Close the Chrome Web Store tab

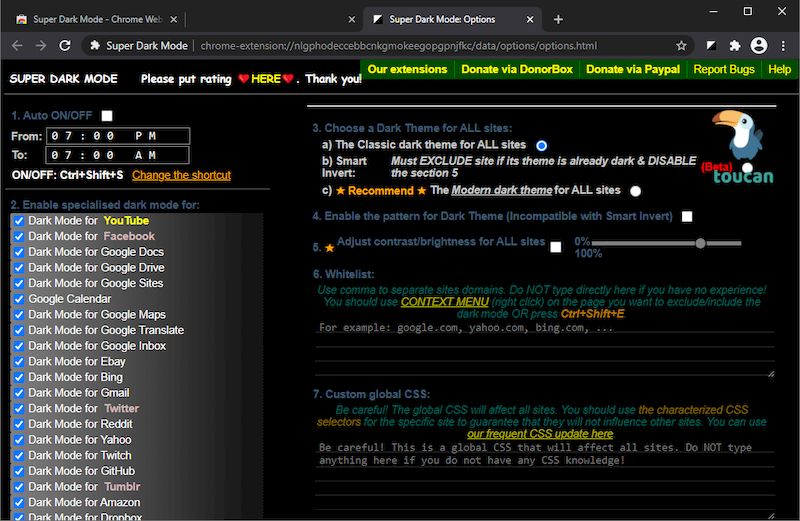pyautogui.click(x=173, y=19)
